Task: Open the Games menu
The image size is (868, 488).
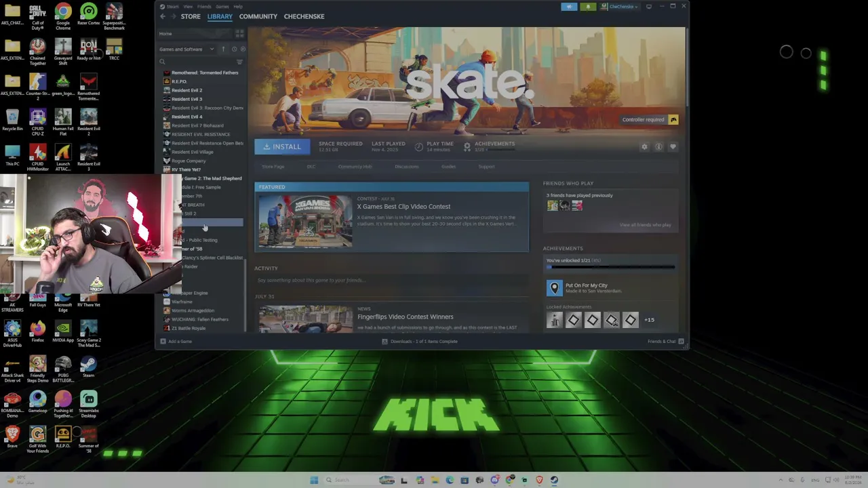Action: click(222, 7)
